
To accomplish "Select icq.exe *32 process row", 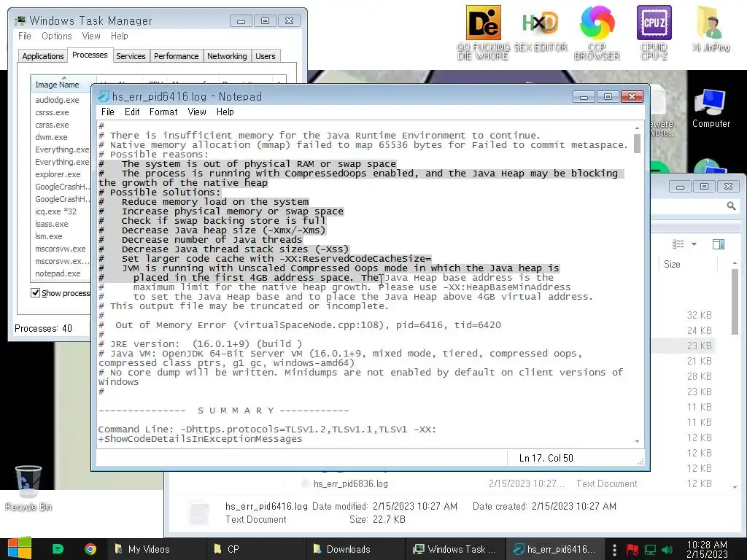I will [x=55, y=211].
